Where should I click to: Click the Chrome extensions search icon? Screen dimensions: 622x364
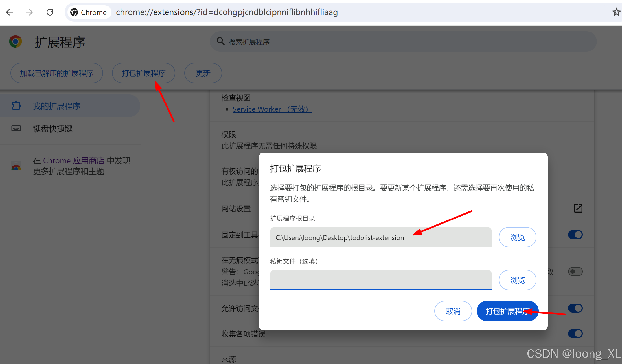(x=220, y=42)
